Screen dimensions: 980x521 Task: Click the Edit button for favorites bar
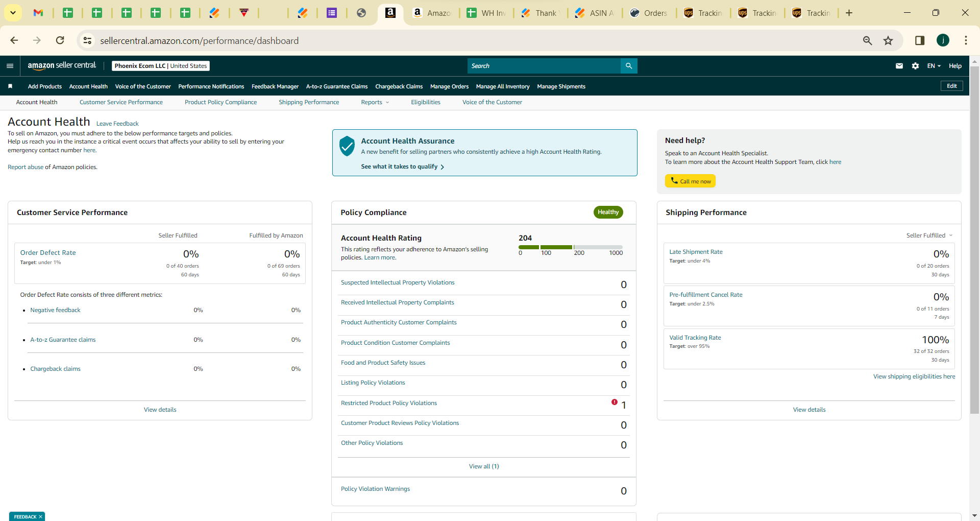tap(952, 86)
